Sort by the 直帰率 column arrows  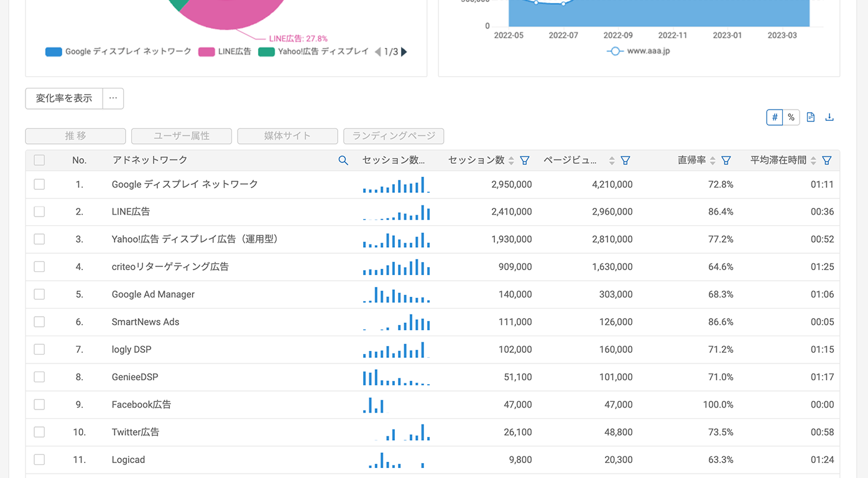(713, 161)
